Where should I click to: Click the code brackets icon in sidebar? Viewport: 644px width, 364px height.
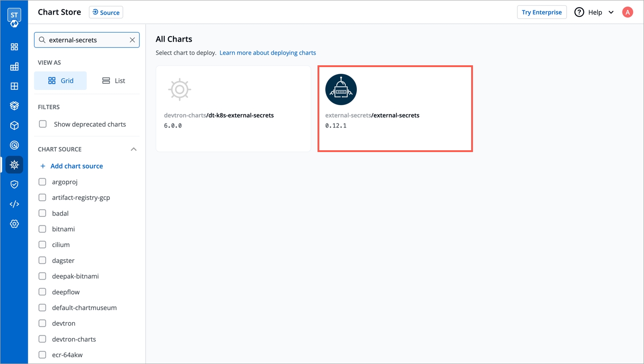14,204
